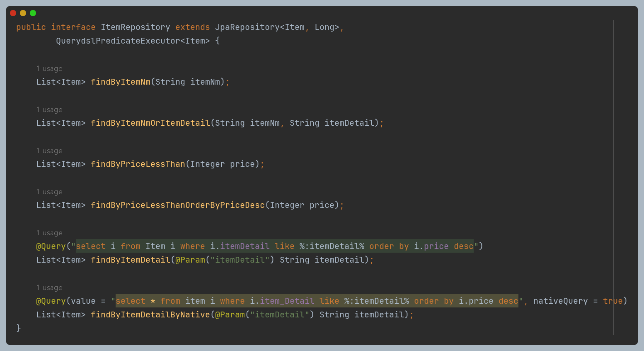This screenshot has width=644, height=351.
Task: Click the 'value' attribute in the native @Query
Action: pyautogui.click(x=83, y=301)
